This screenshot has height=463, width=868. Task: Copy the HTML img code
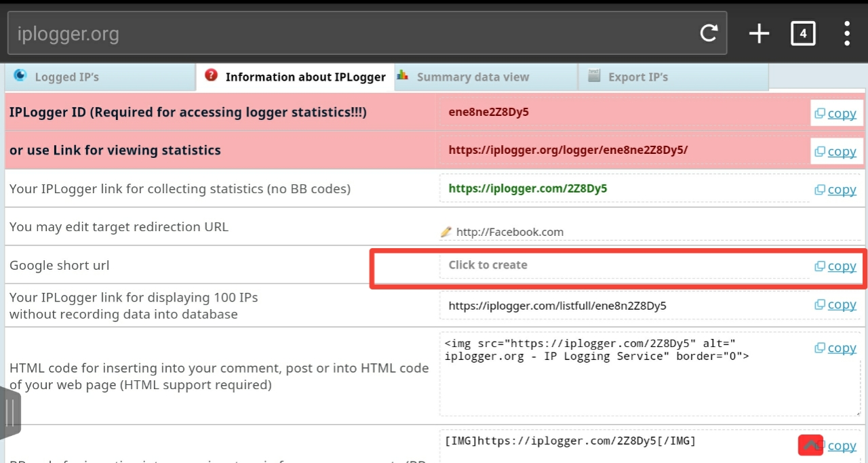(842, 348)
